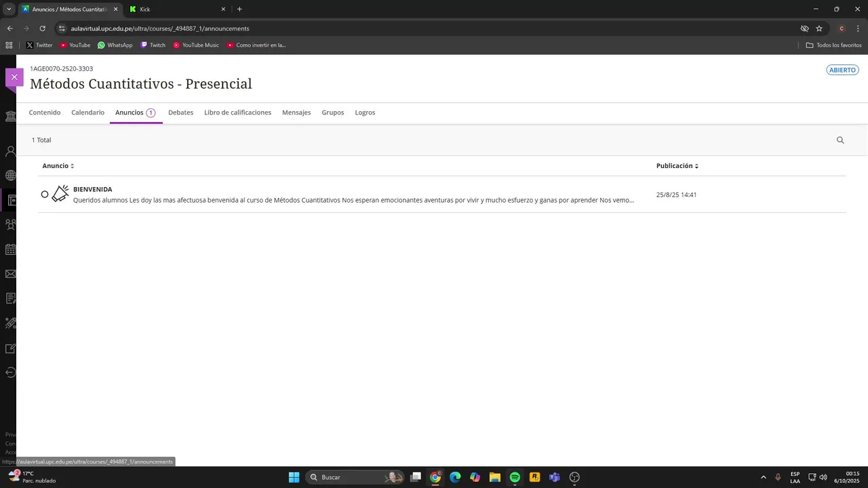The image size is (868, 488).
Task: Close the Kick browser tab
Action: pos(223,9)
